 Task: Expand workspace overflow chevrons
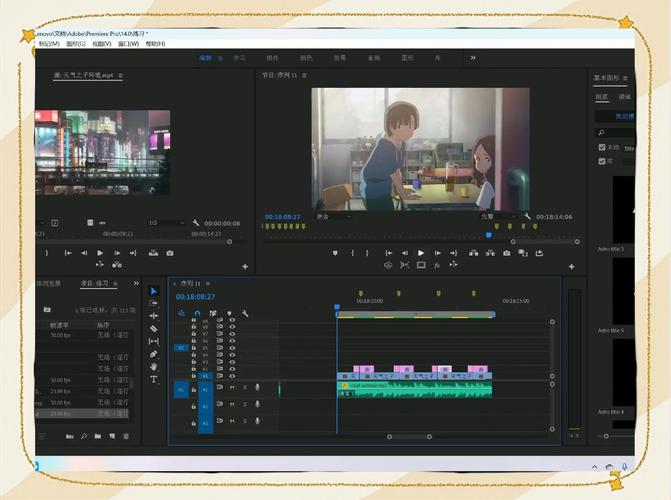point(473,58)
